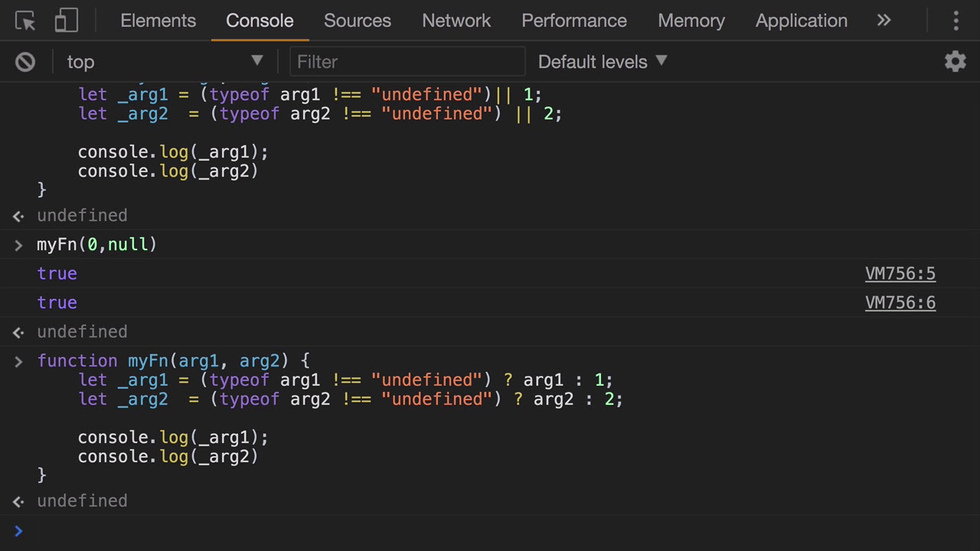Click the 'undefined' result below myFn(0,null) output
The height and width of the screenshot is (551, 980).
click(x=82, y=332)
